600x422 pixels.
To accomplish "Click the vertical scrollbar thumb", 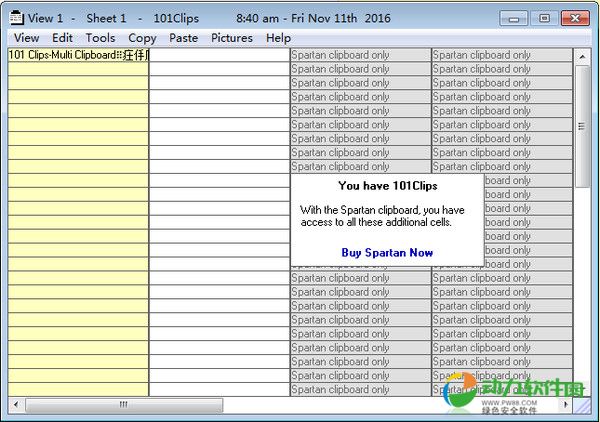I will tap(582, 125).
